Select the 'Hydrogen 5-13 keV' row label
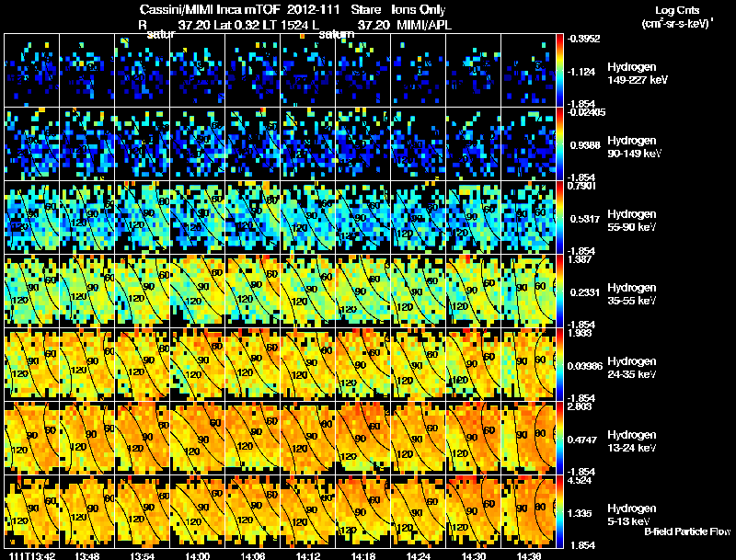Image resolution: width=736 pixels, height=560 pixels. pyautogui.click(x=632, y=515)
